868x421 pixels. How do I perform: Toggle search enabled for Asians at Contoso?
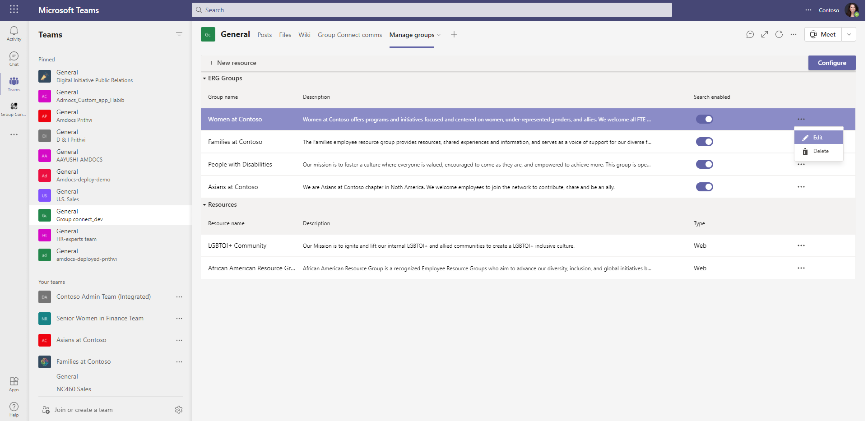tap(704, 187)
